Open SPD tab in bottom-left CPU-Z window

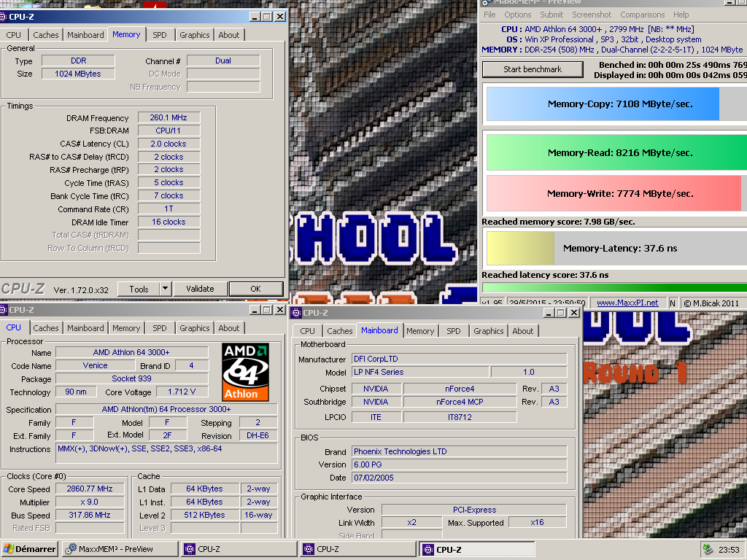click(x=160, y=328)
